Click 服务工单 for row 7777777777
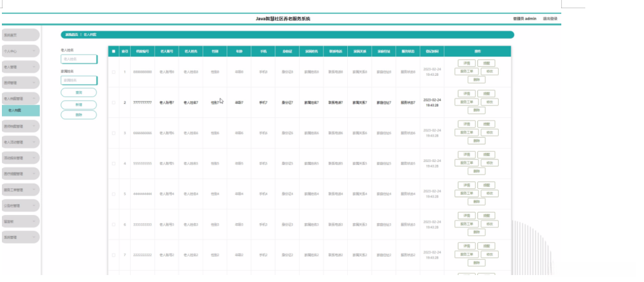 [x=467, y=102]
